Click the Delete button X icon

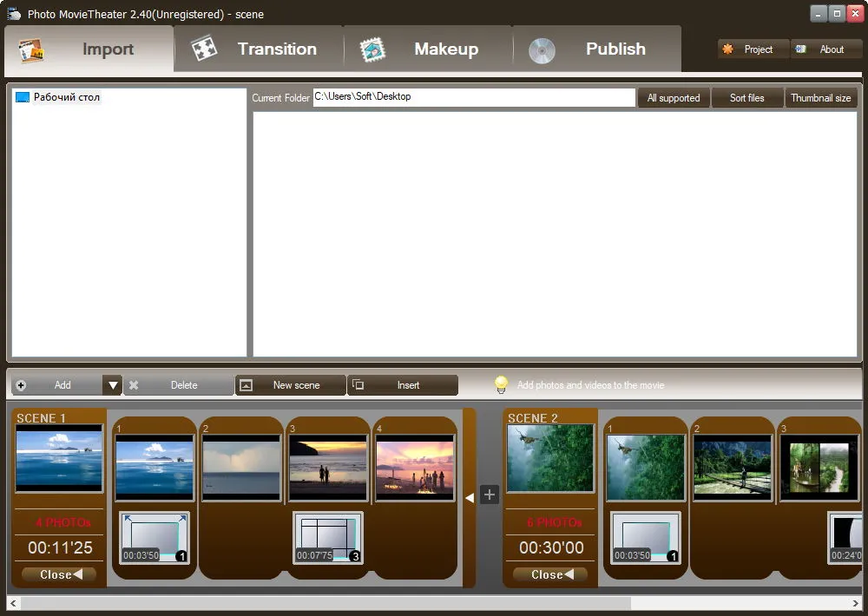134,385
